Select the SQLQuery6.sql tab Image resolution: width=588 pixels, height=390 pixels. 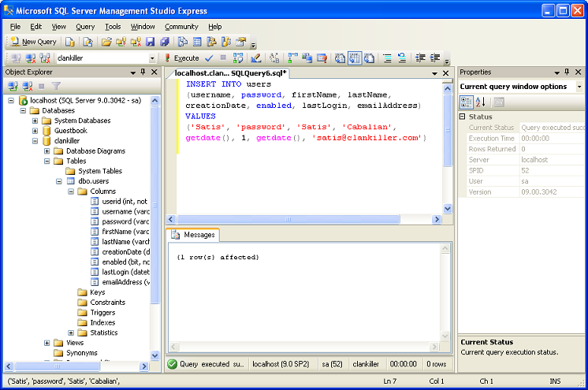(x=230, y=73)
